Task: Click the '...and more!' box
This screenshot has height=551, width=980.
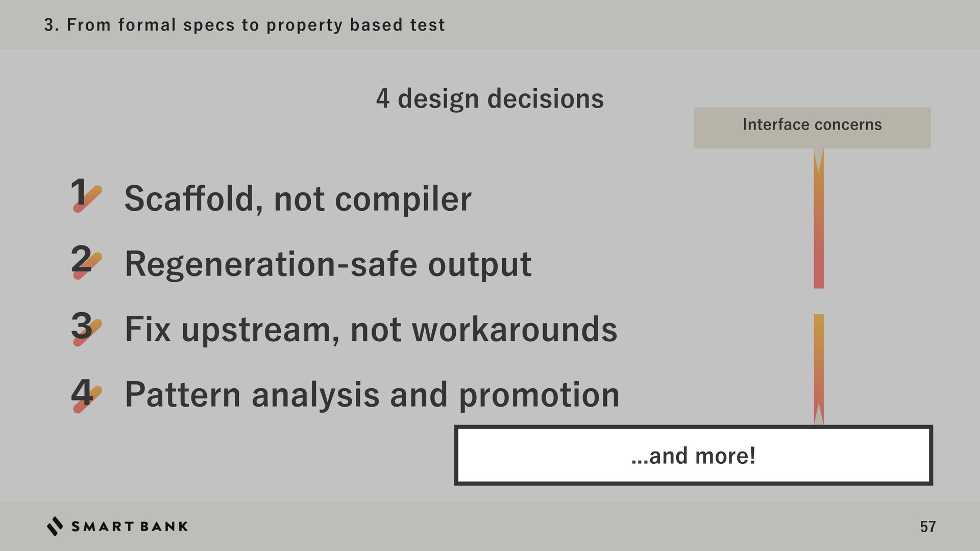Action: pyautogui.click(x=693, y=455)
